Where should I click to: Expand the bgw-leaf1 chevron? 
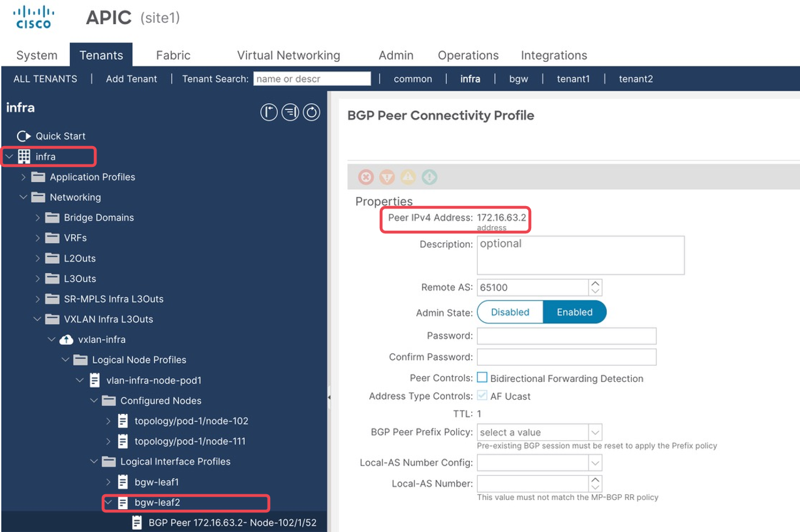[x=108, y=482]
